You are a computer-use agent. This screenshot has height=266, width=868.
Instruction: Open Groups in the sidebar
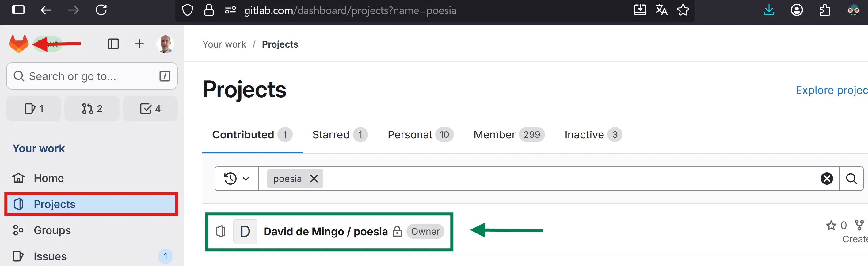pyautogui.click(x=52, y=230)
